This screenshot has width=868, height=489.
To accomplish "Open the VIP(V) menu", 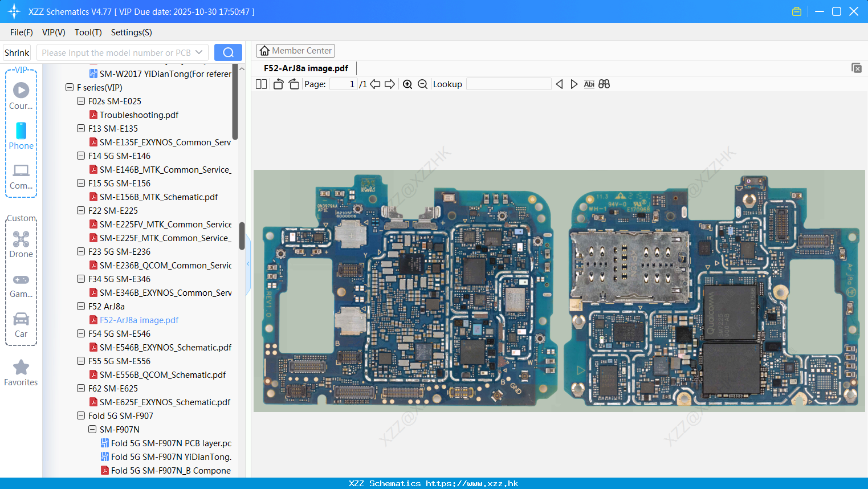I will [x=54, y=32].
